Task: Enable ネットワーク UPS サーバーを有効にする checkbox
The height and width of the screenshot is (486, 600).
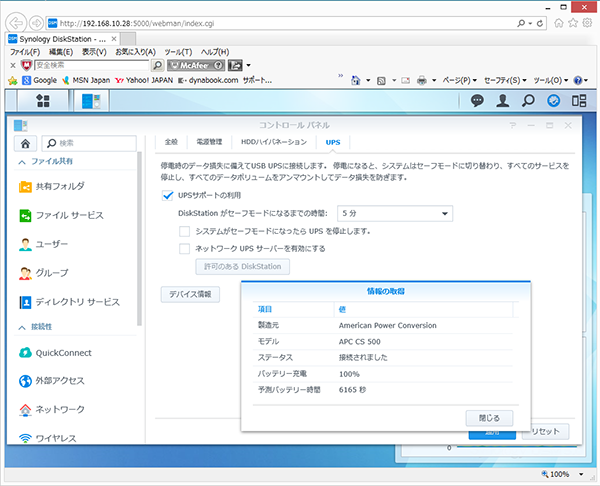Action: pos(184,249)
